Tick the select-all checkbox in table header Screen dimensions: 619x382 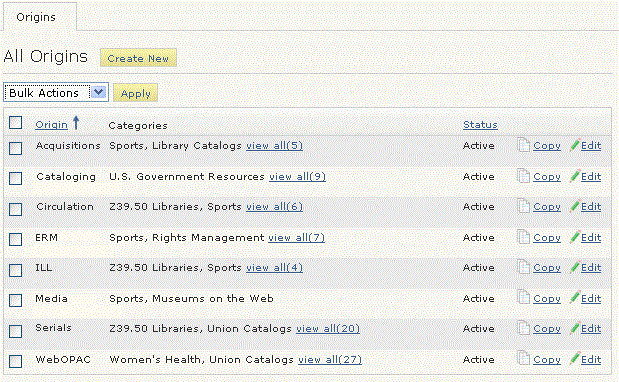(16, 123)
